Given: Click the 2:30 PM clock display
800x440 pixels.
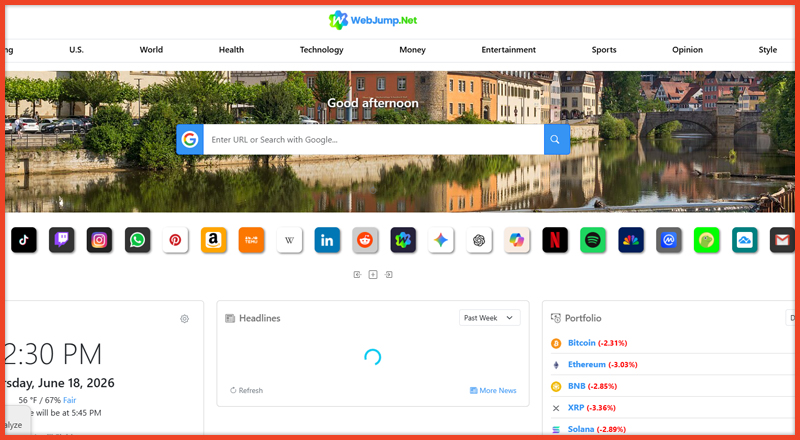Looking at the screenshot, I should [54, 354].
